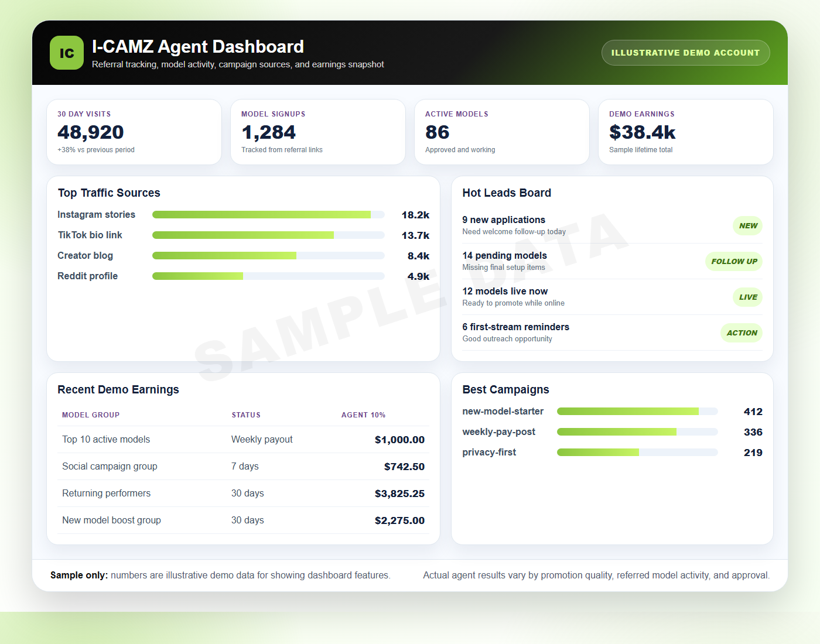The width and height of the screenshot is (820, 644).
Task: Click the LIVE tag on models live now
Action: pyautogui.click(x=748, y=297)
